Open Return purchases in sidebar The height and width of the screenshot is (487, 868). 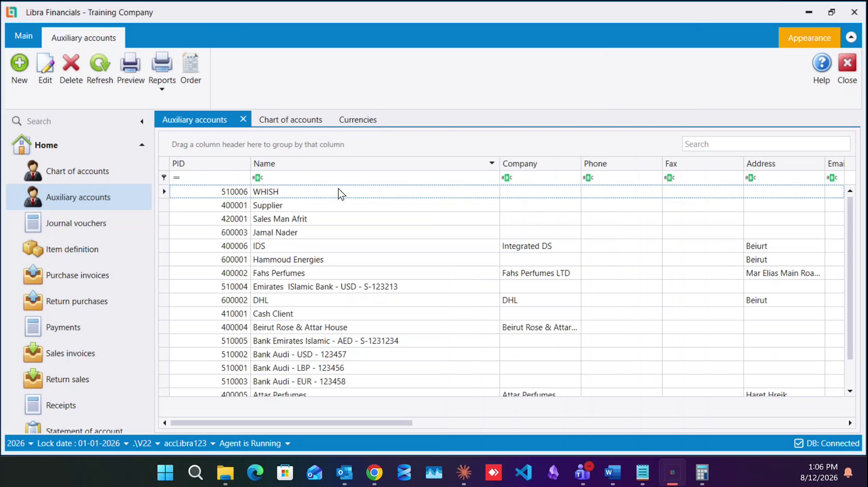[77, 301]
